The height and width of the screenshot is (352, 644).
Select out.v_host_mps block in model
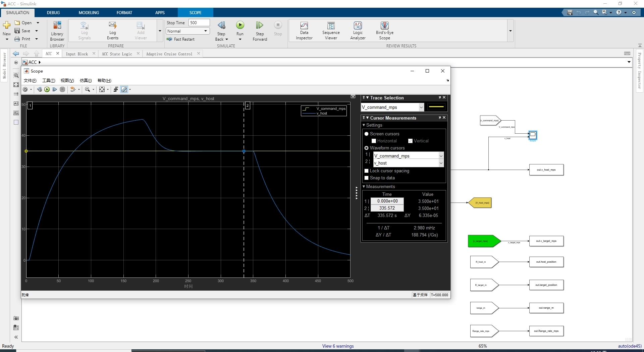coord(546,170)
